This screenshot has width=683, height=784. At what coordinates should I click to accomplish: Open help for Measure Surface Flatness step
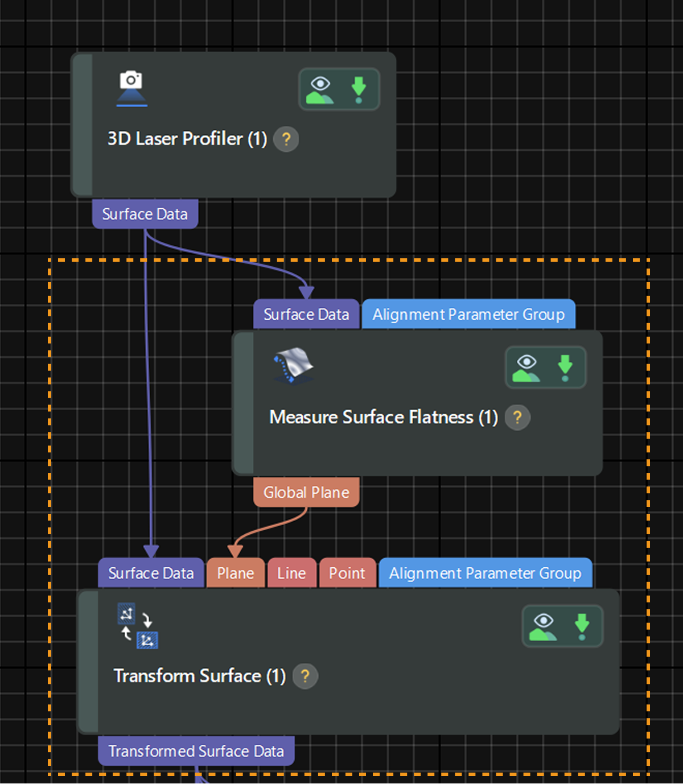coord(517,417)
